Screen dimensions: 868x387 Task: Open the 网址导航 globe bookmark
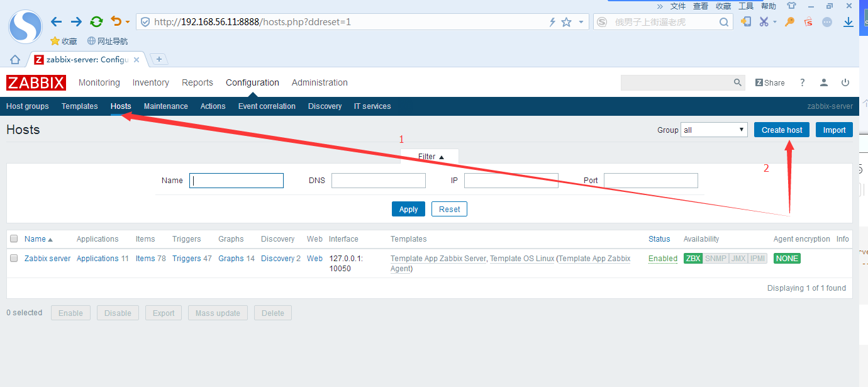tap(108, 42)
